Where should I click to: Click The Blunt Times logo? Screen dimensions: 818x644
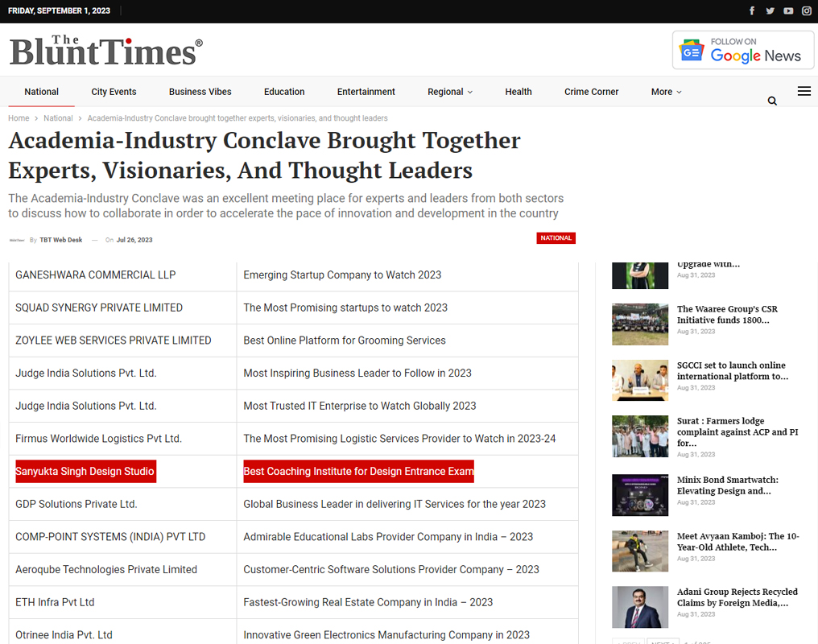tap(106, 51)
